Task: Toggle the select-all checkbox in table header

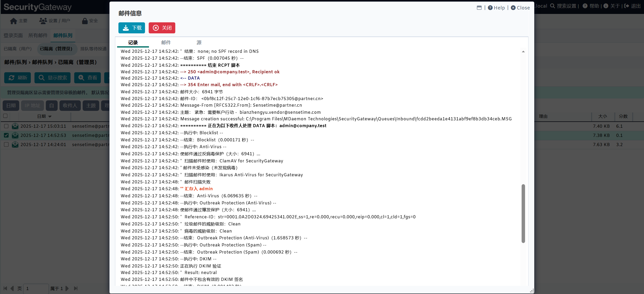Action: click(5, 116)
